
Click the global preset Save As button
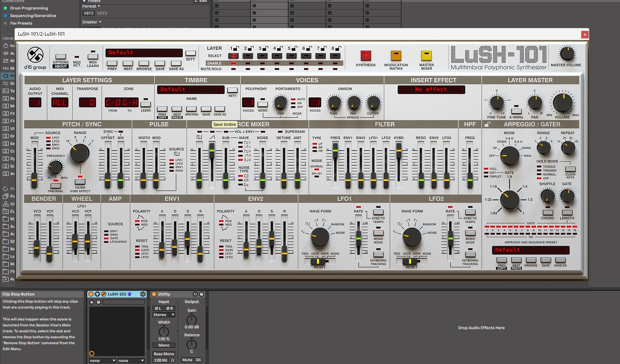point(176,63)
